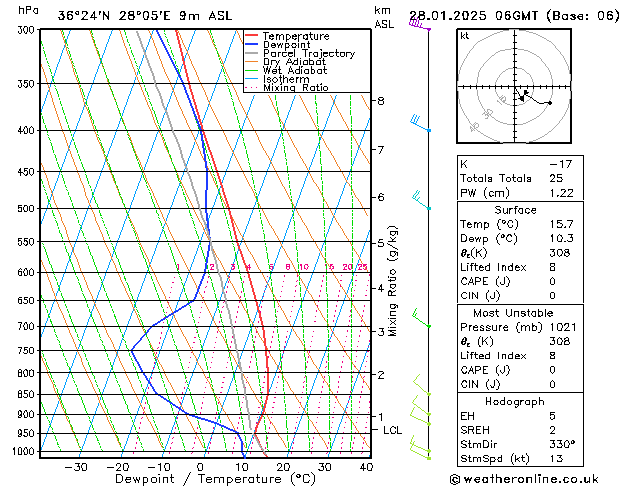The image size is (629, 486).
Task: Click the 500 hPa pressure axis label
Action: [26, 209]
